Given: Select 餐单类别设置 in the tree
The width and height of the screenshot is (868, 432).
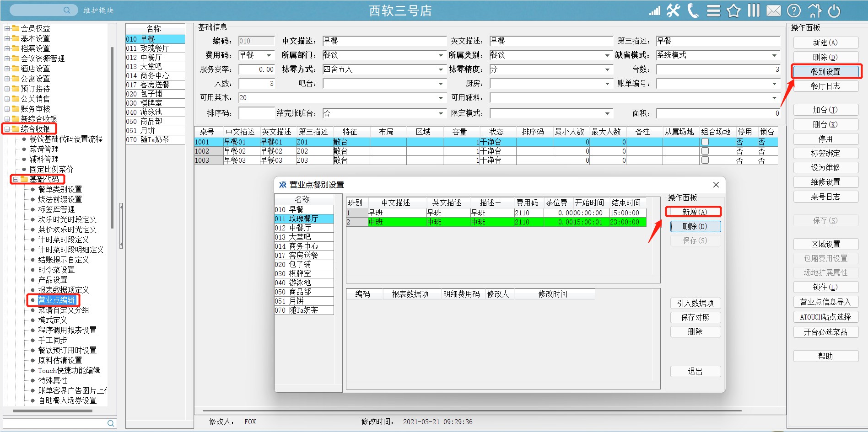Looking at the screenshot, I should (60, 189).
